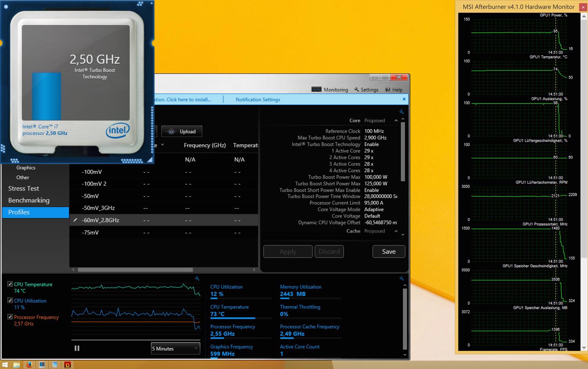Open File Explorer from taskbar
The height and width of the screenshot is (369, 588).
[x=17, y=365]
